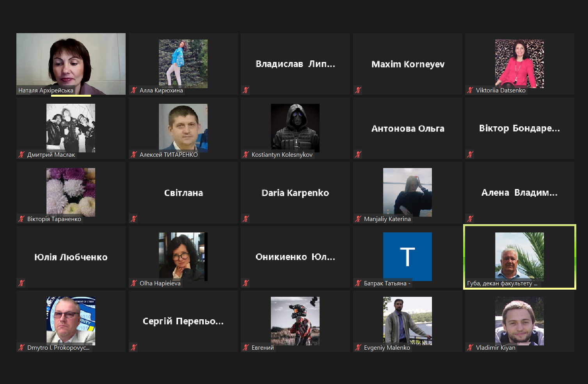The image size is (588, 384).
Task: Click muted mic icon beside Евгений
Action: (246, 347)
